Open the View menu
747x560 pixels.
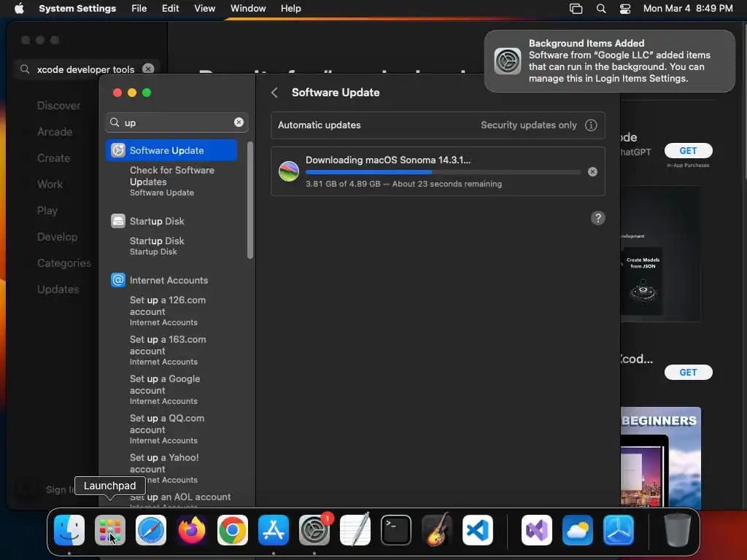click(204, 9)
